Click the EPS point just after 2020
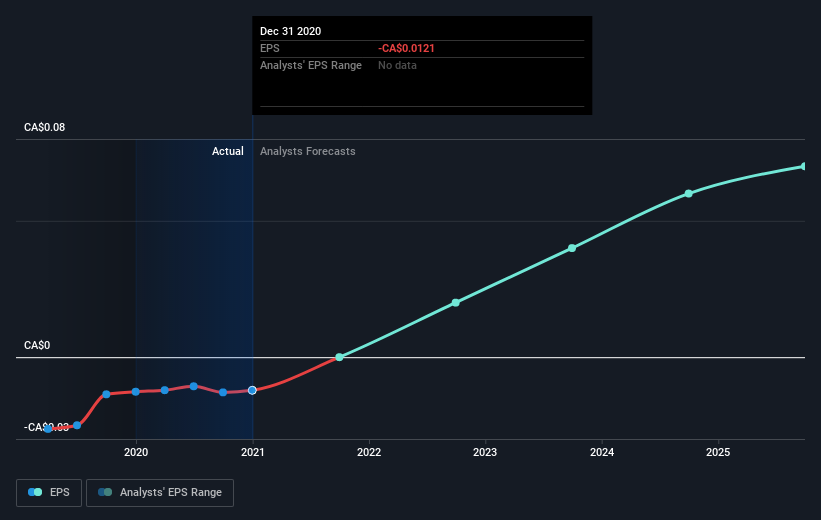This screenshot has height=520, width=821. (165, 390)
